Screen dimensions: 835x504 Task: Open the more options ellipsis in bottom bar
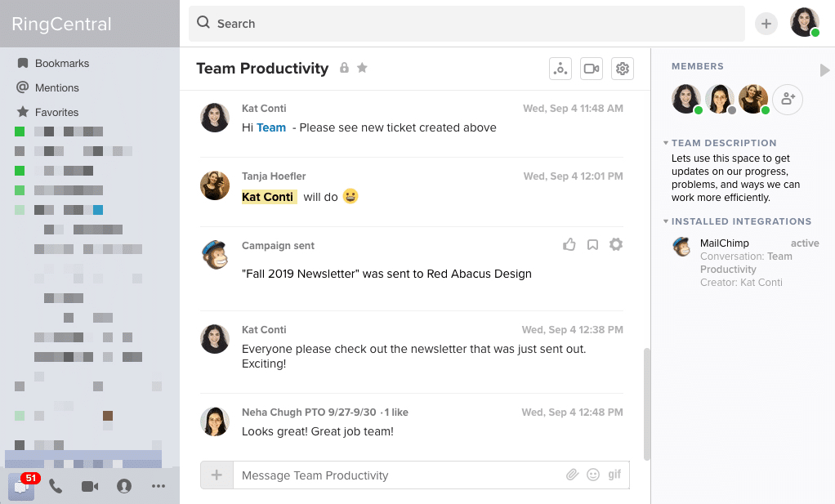[159, 486]
